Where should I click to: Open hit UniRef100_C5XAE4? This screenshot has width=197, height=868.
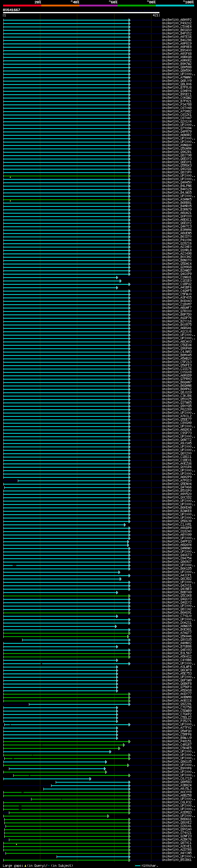(x=177, y=26)
